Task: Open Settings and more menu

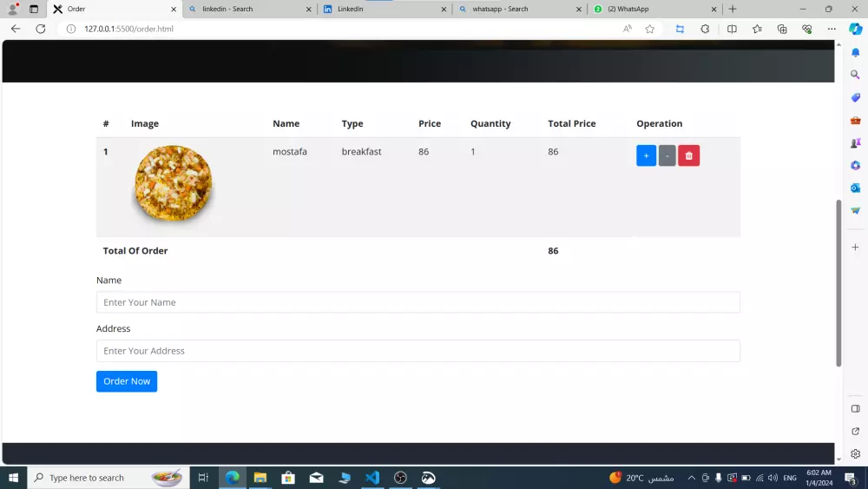Action: coord(832,29)
